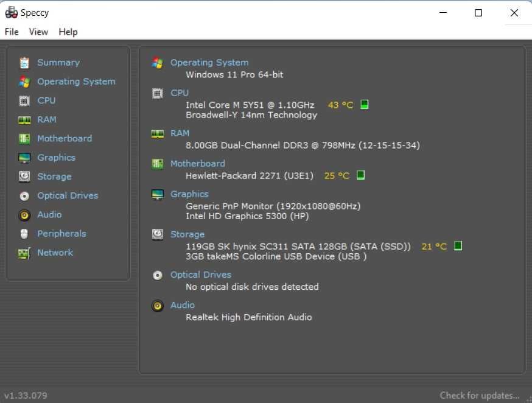Open the Graphics heading link in main panel
532x403 pixels.
click(189, 194)
